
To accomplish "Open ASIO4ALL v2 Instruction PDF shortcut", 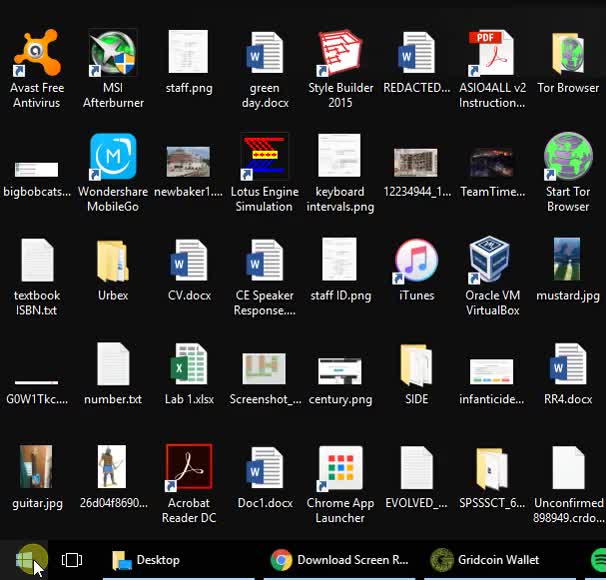I will pyautogui.click(x=492, y=53).
